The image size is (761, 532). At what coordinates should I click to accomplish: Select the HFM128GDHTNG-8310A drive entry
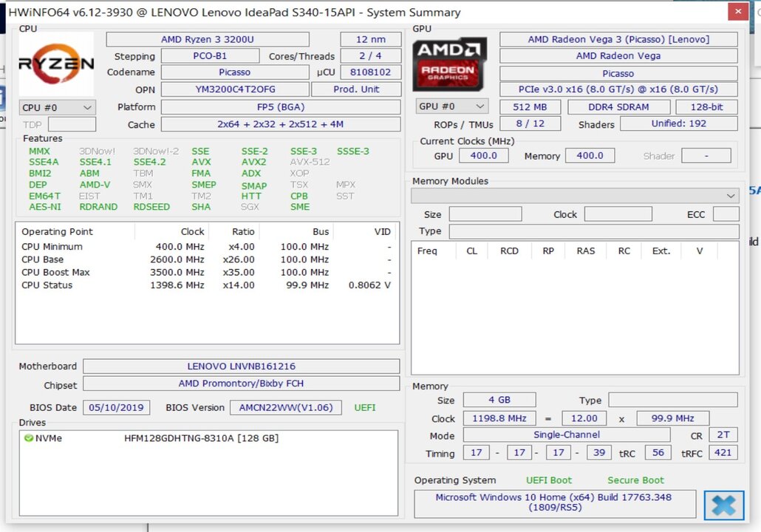(201, 438)
